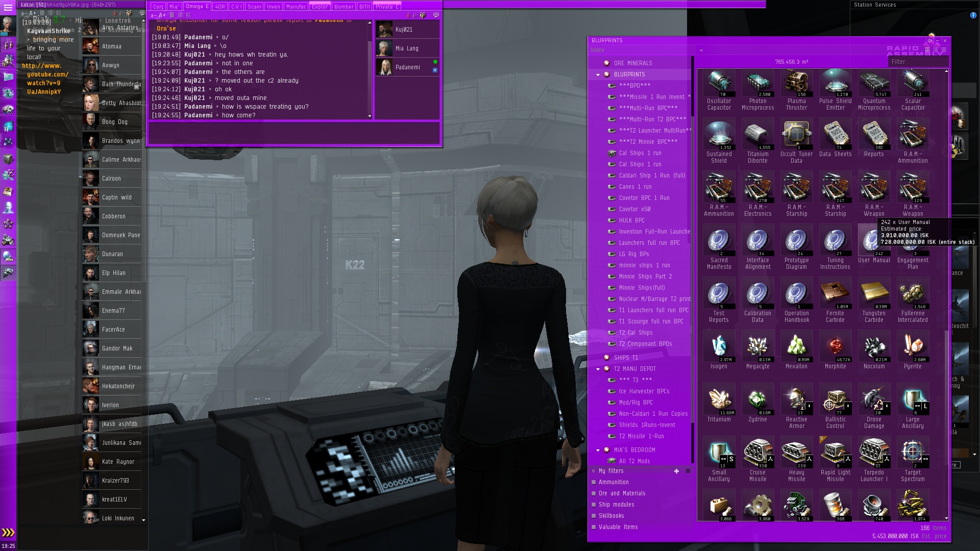The width and height of the screenshot is (980, 551).
Task: Tick the Valuable Items filter
Action: click(594, 527)
